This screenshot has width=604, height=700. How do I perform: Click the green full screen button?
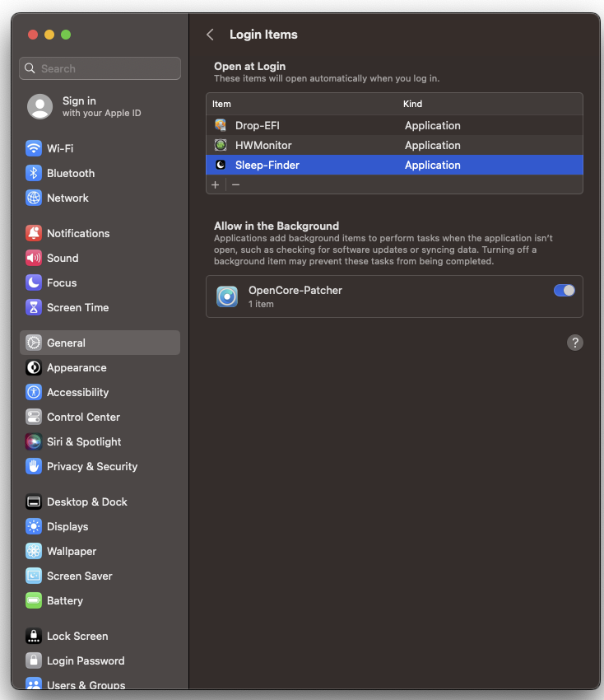click(66, 35)
